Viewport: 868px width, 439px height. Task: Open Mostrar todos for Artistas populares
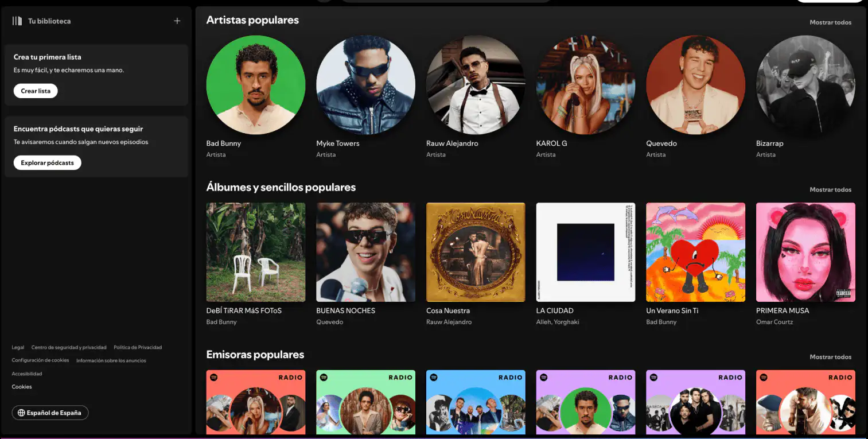[x=830, y=22]
